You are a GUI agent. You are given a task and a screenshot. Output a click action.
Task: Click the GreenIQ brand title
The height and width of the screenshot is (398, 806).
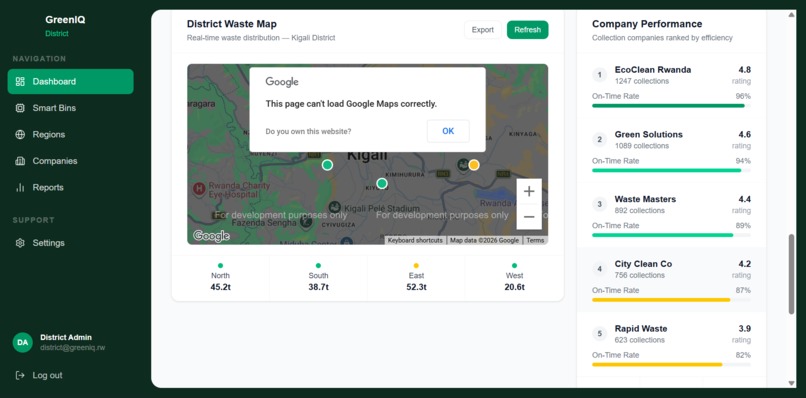65,20
